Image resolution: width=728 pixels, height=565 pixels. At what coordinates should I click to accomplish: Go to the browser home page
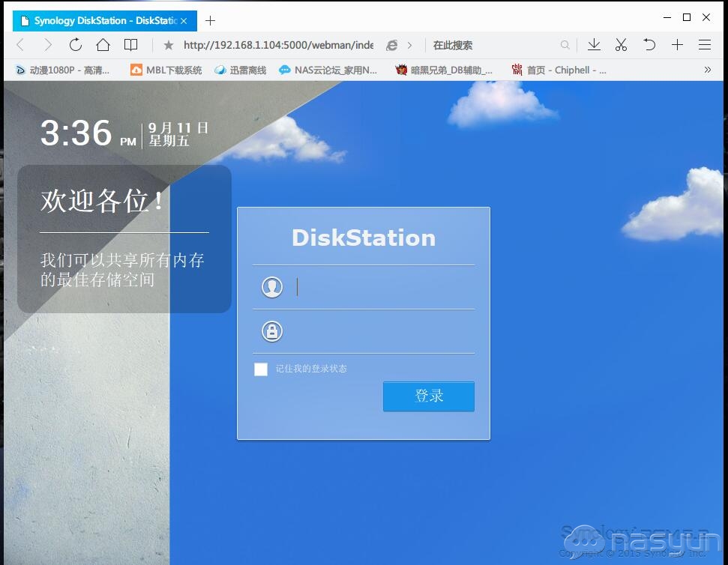[103, 45]
